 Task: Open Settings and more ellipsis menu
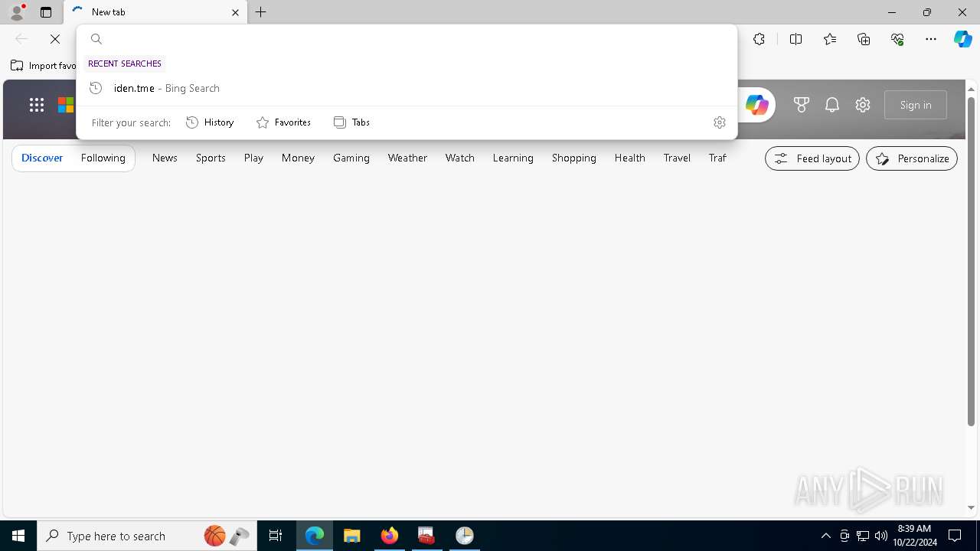click(x=931, y=39)
